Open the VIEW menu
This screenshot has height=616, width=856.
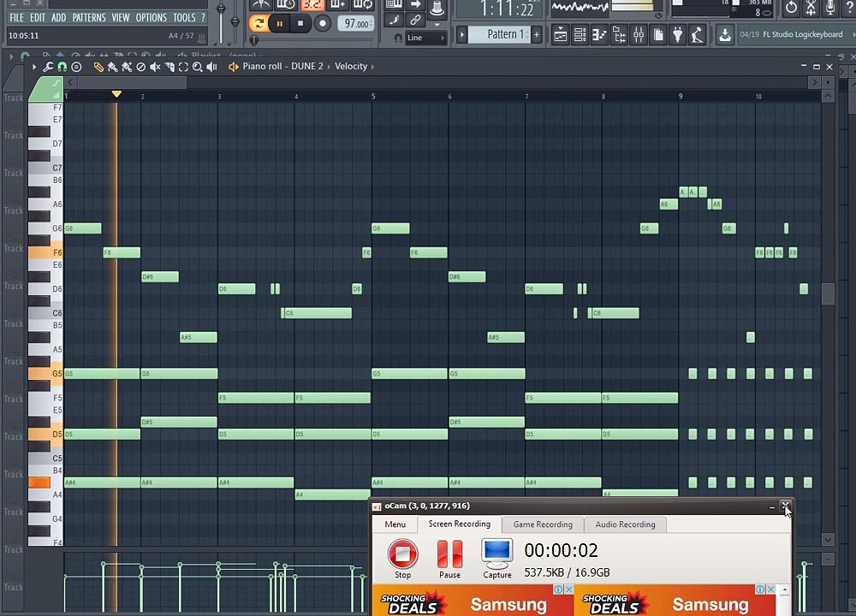121,17
